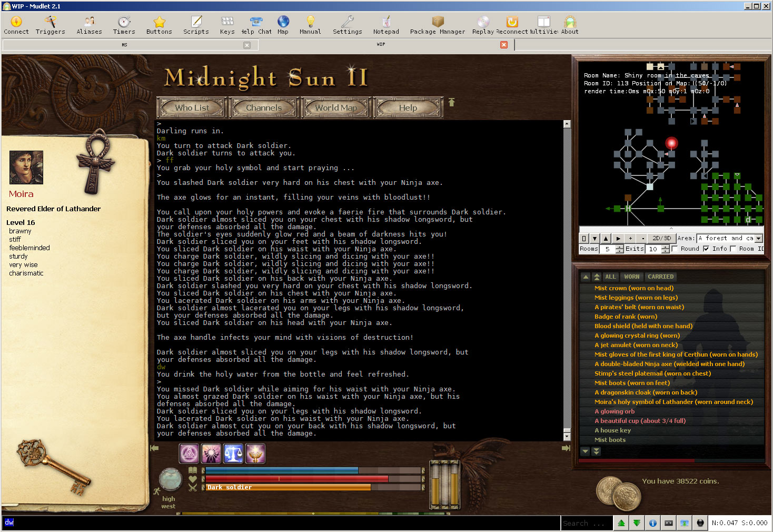This screenshot has height=532, width=773.
Task: Open the Package Manager
Action: [x=438, y=25]
